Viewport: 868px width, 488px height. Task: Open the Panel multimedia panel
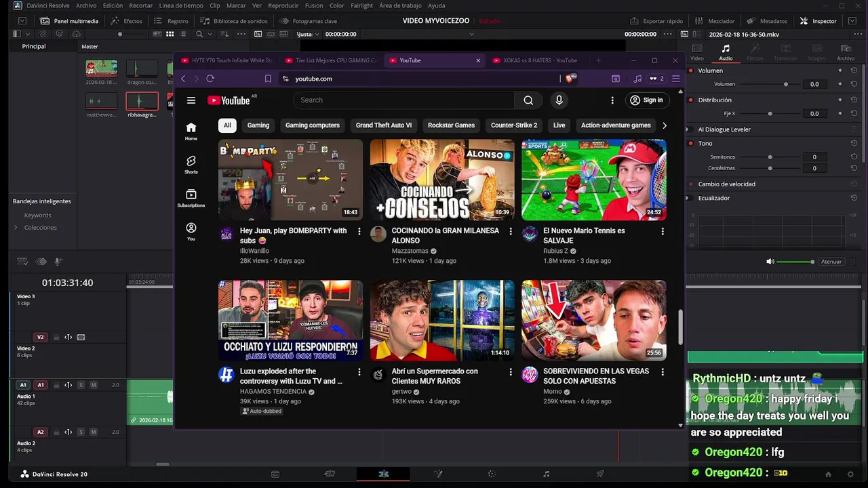coord(69,21)
